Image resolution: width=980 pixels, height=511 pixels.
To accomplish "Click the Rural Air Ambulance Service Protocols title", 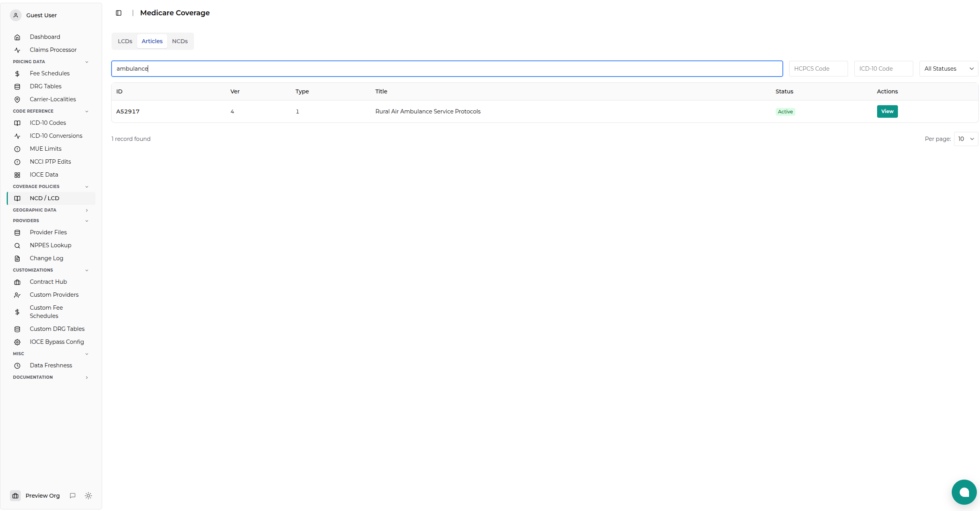I will tap(428, 111).
